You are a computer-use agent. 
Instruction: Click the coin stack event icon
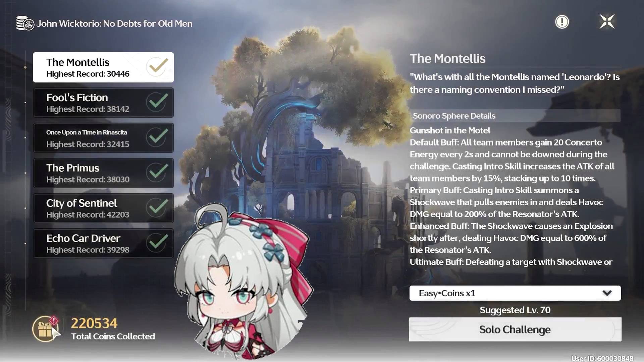[x=25, y=23]
